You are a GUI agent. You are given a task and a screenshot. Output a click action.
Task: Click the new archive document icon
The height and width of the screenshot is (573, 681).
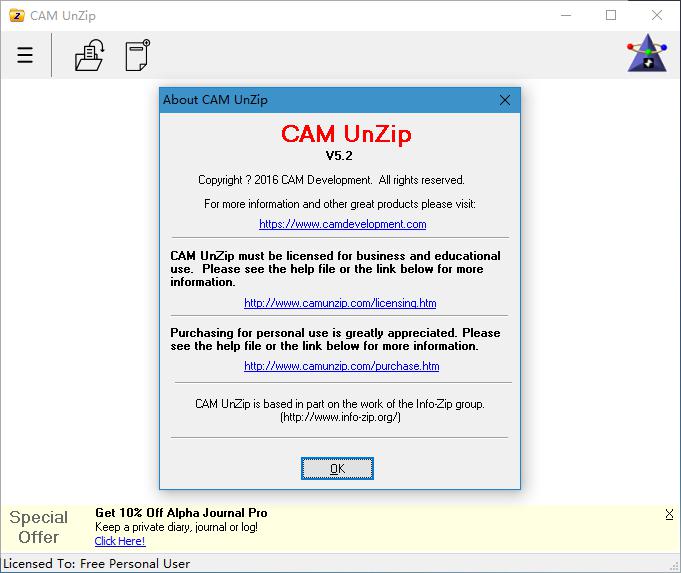tap(138, 55)
